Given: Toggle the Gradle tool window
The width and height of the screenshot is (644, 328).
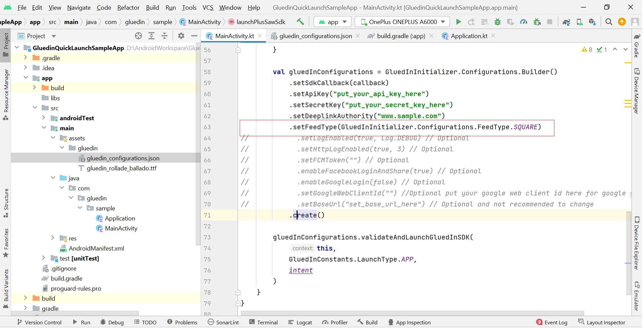Looking at the screenshot, I should pyautogui.click(x=637, y=45).
